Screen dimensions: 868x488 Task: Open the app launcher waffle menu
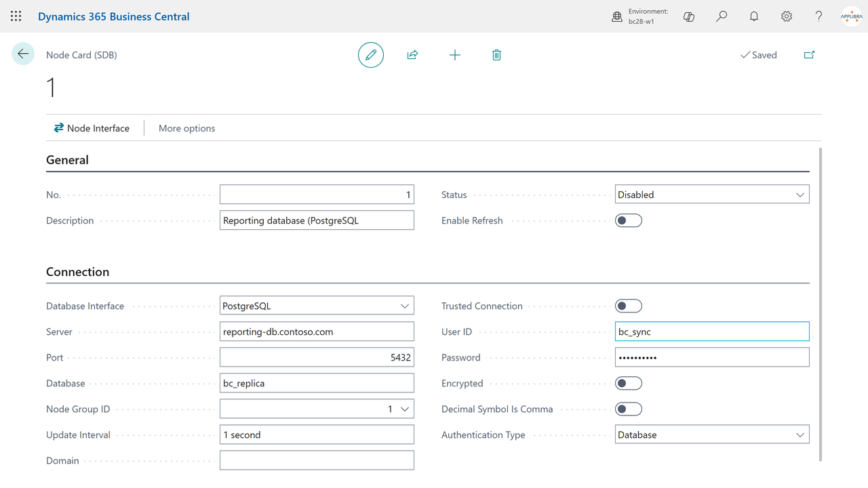point(16,16)
